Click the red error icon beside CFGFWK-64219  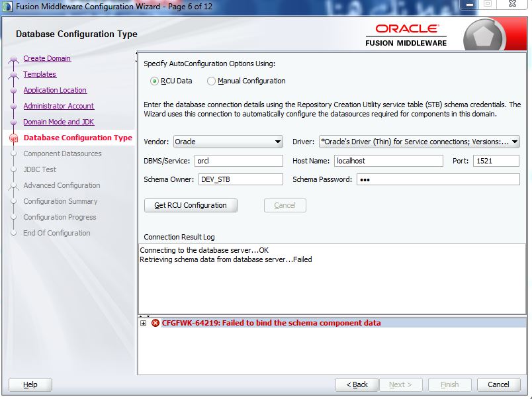point(155,323)
